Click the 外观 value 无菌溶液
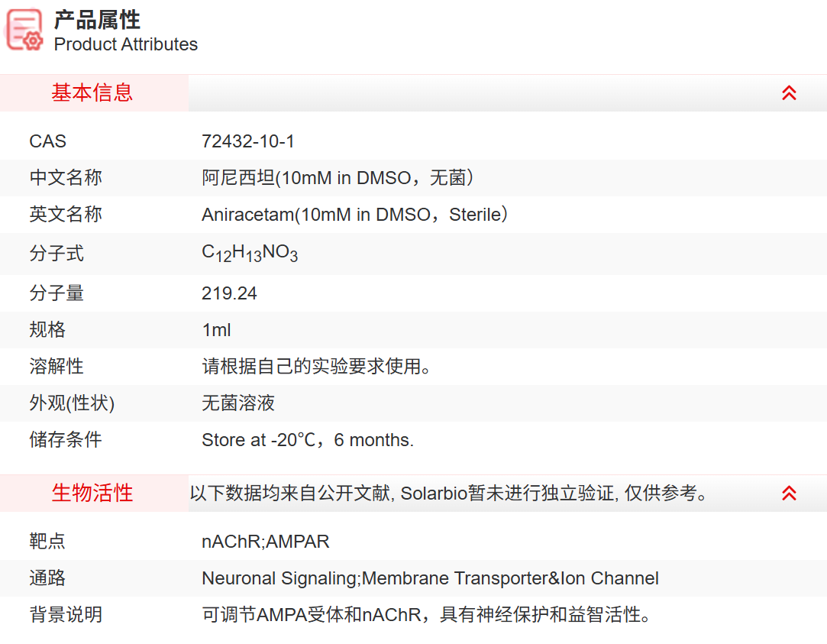Viewport: 827px width, 644px height. [x=239, y=403]
